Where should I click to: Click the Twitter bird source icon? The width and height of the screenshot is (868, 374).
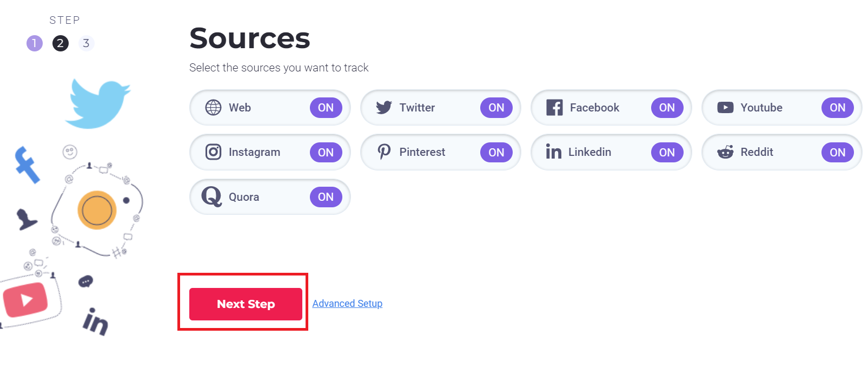tap(384, 108)
